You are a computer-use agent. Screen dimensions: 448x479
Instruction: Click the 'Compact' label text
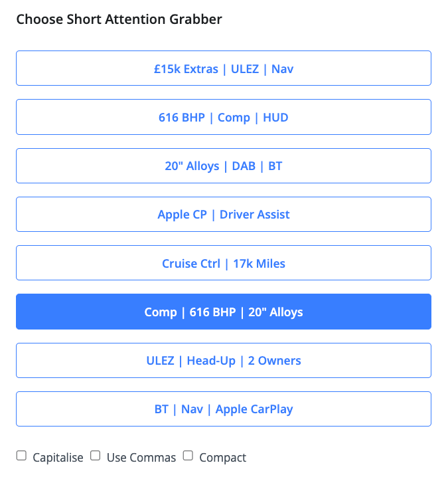point(222,458)
